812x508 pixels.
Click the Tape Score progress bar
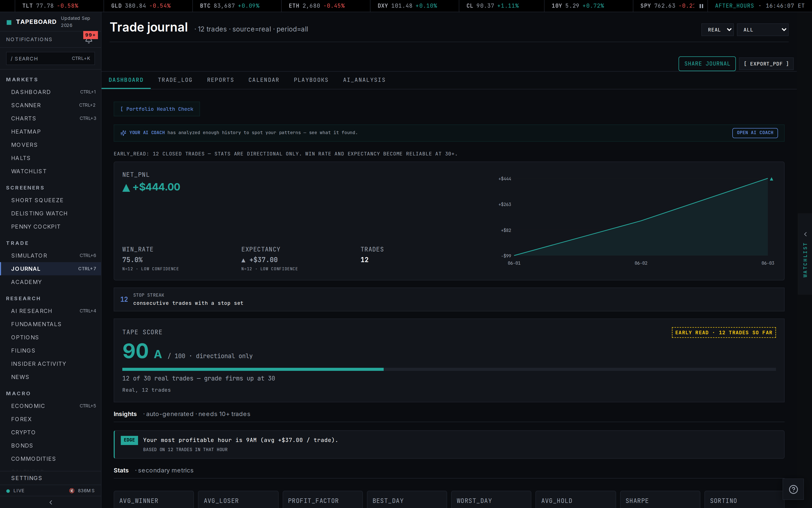coord(449,369)
